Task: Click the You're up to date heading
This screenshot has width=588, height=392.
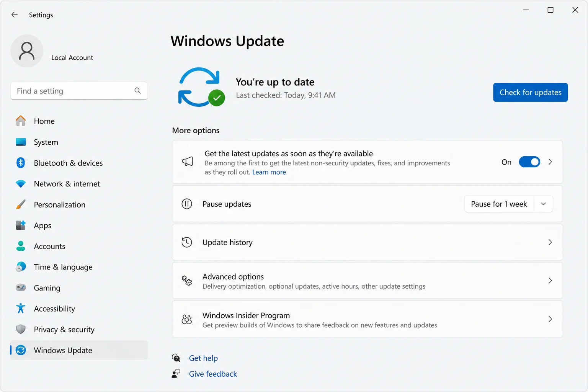Action: [x=275, y=82]
